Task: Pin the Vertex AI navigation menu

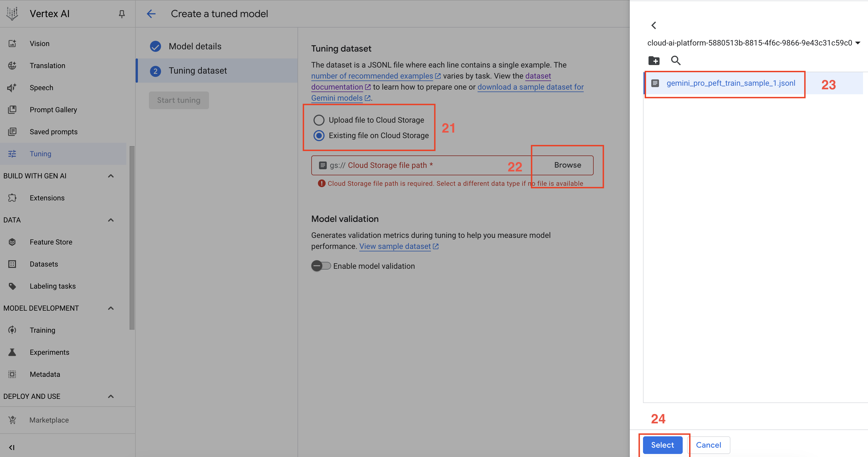Action: coord(122,14)
